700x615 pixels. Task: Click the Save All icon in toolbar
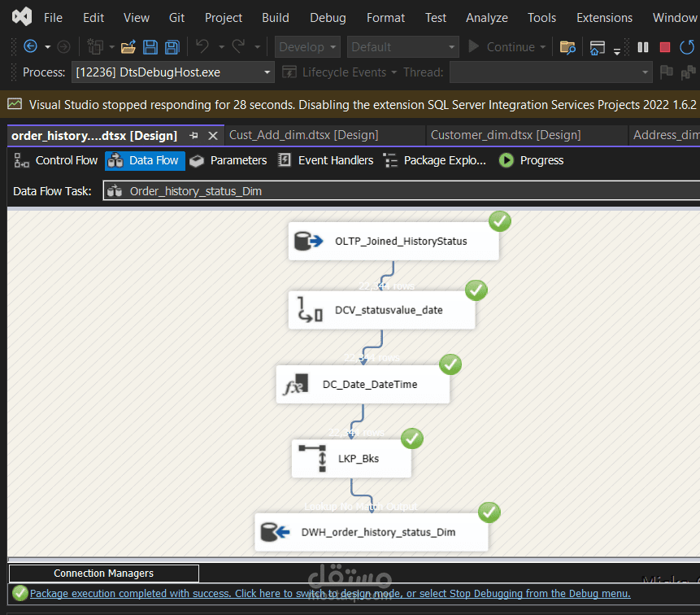(172, 47)
